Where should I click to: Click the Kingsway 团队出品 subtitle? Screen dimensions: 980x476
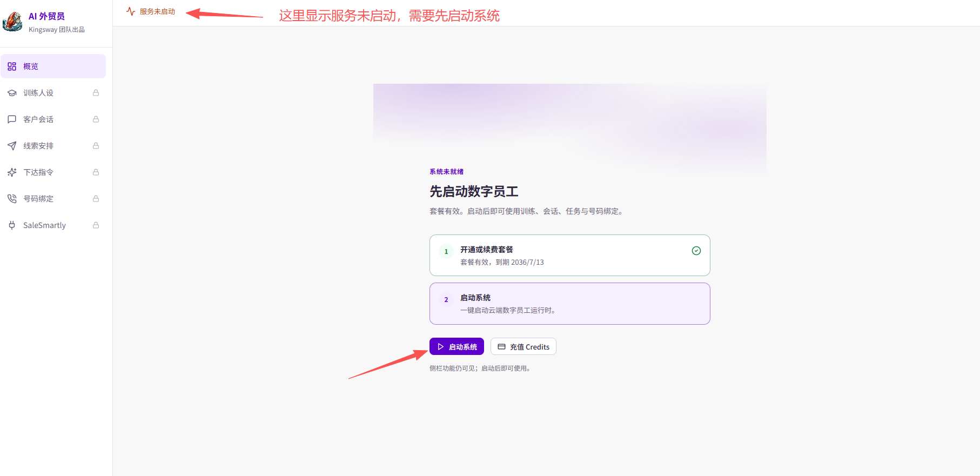(x=57, y=30)
